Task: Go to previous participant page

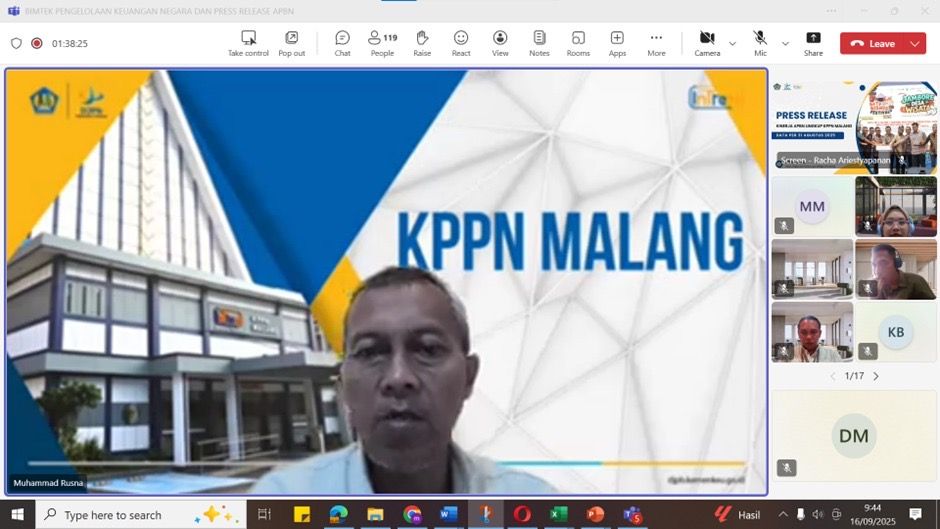Action: pos(833,376)
